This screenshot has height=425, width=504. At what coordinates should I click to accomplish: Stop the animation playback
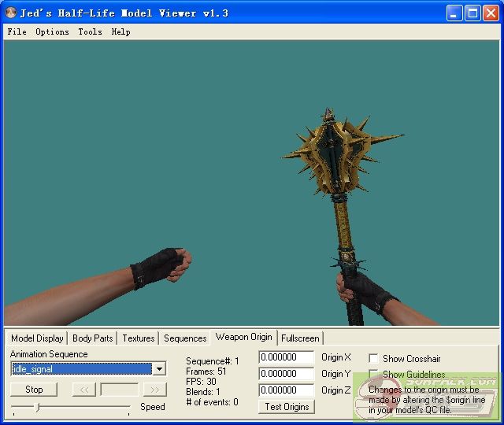34,390
